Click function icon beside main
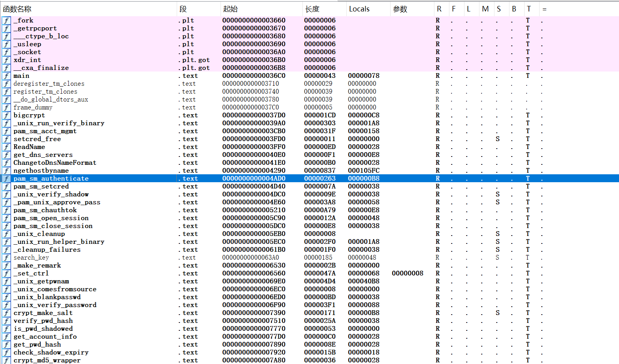Image resolution: width=619 pixels, height=364 pixels. point(6,76)
